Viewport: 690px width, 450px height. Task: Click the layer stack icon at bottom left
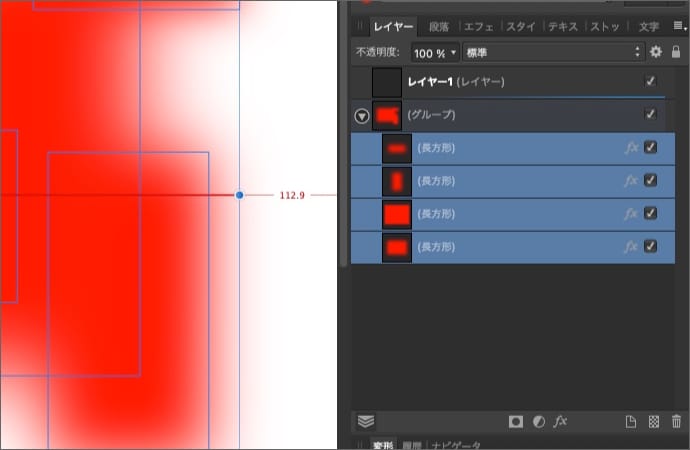(x=366, y=422)
